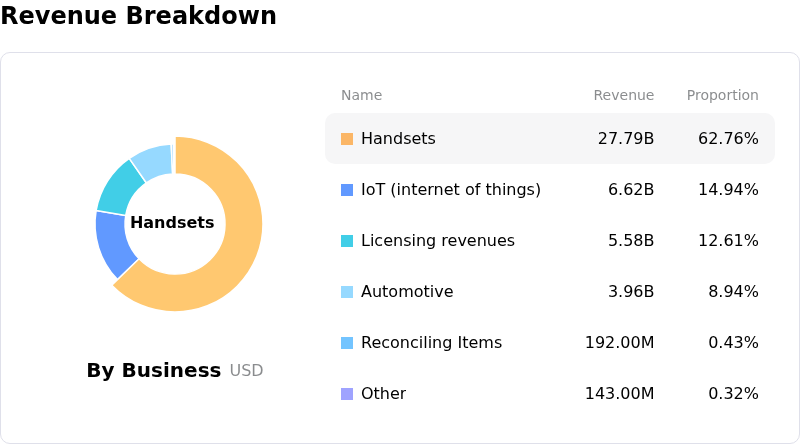The height and width of the screenshot is (444, 800).
Task: Click the teal Licensing revenues legend swatch
Action: [347, 241]
